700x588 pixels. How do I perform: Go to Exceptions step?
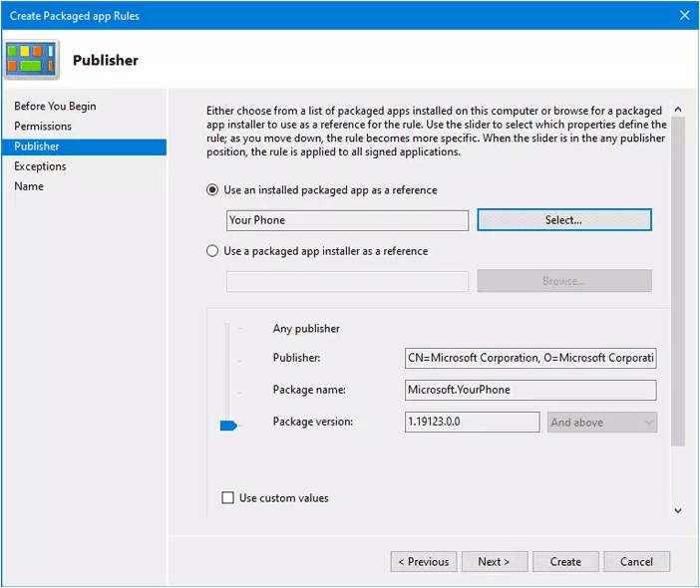pyautogui.click(x=40, y=166)
